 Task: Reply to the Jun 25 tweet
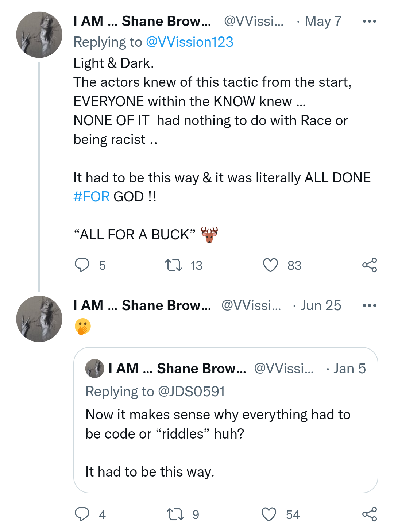82,514
